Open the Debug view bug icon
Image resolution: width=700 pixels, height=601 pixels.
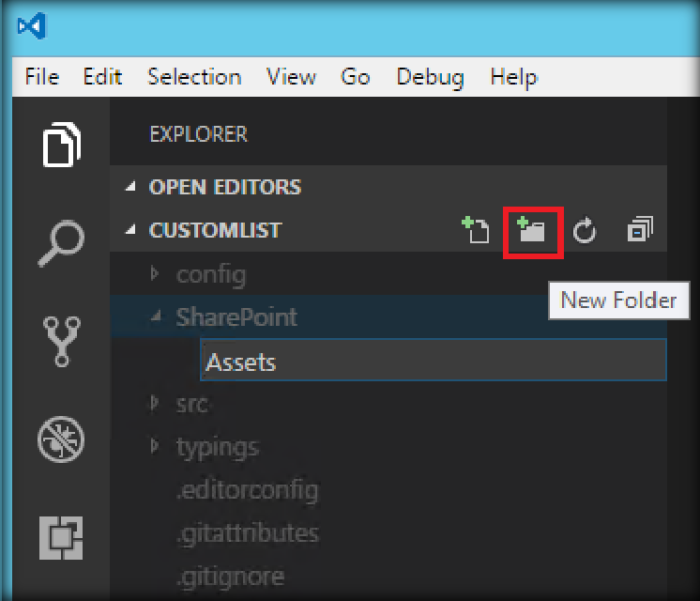pos(61,439)
